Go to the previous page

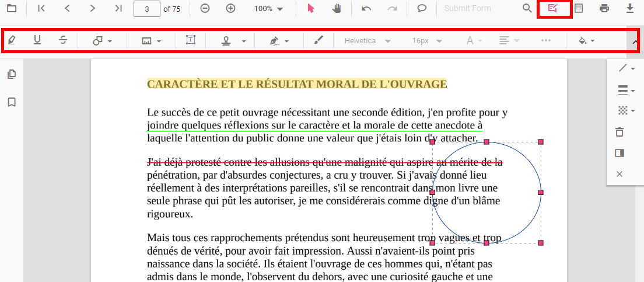point(67,8)
